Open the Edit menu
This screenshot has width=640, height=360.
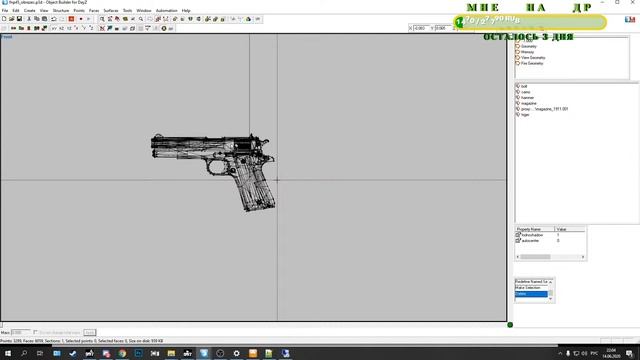[x=16, y=11]
